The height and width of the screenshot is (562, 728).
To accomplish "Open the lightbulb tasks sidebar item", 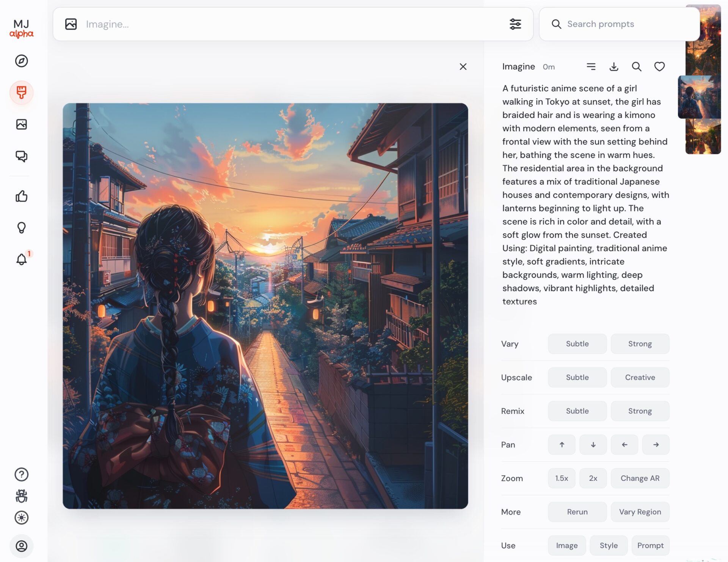I will click(x=22, y=228).
